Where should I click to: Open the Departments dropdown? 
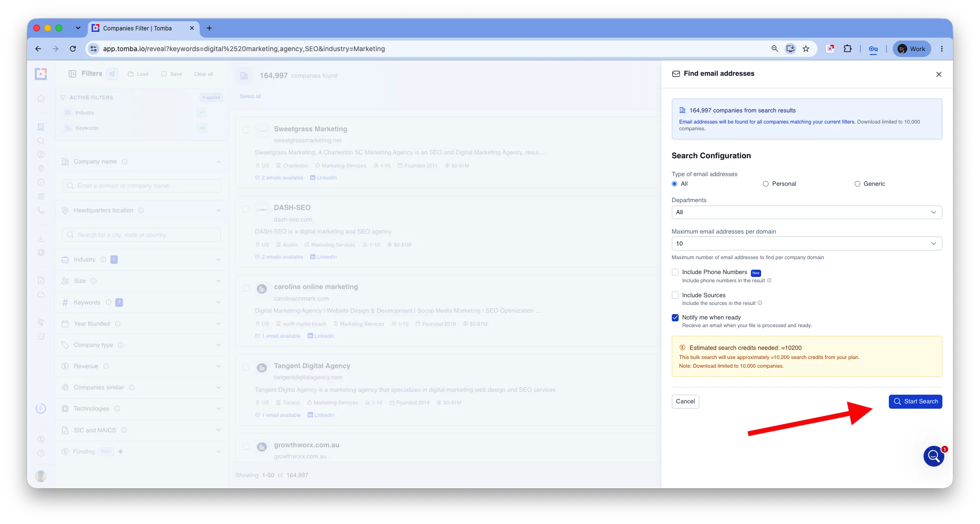(x=806, y=212)
